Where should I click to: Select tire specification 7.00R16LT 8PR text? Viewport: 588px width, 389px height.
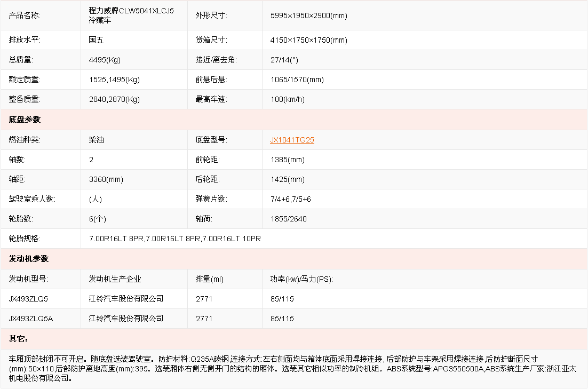pos(175,239)
